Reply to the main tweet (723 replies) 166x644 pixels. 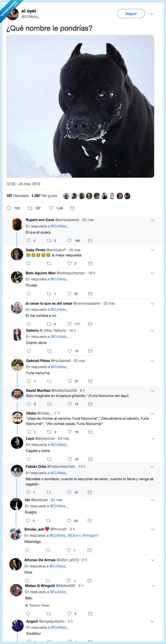9,208
